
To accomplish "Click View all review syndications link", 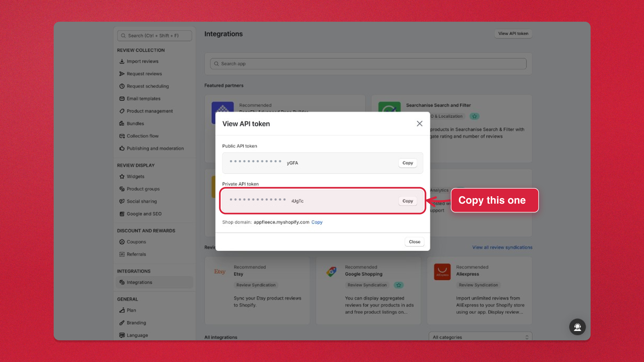I will tap(502, 248).
